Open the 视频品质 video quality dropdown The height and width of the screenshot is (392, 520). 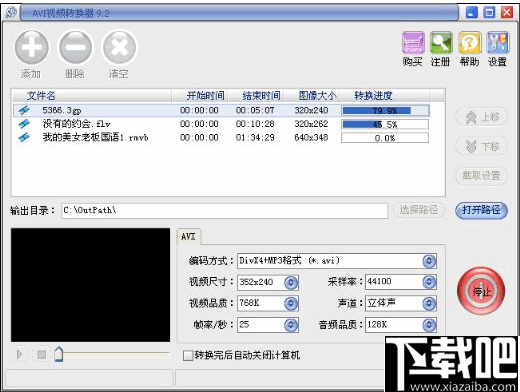[x=291, y=303]
